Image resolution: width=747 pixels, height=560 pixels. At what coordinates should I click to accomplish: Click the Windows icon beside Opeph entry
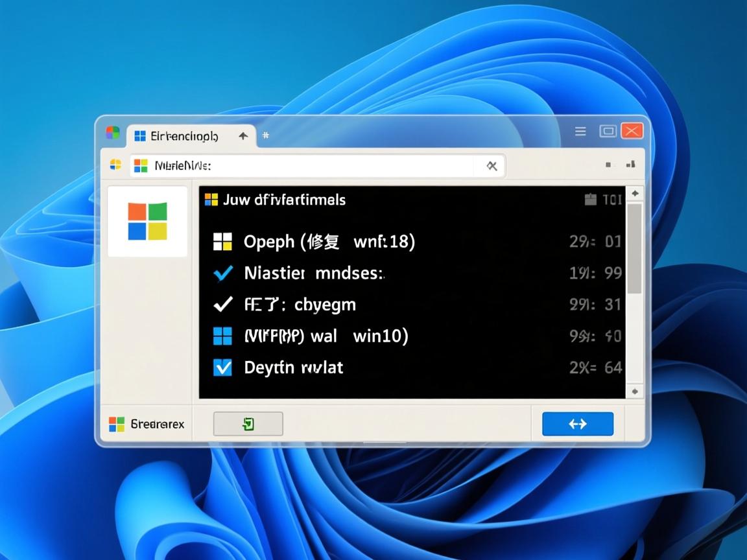222,242
